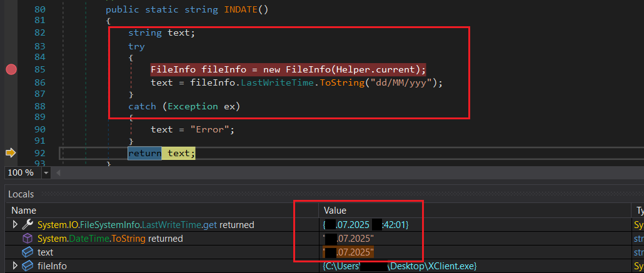This screenshot has width=644, height=273.
Task: Click the INDATE method name on line 80
Action: pyautogui.click(x=241, y=9)
